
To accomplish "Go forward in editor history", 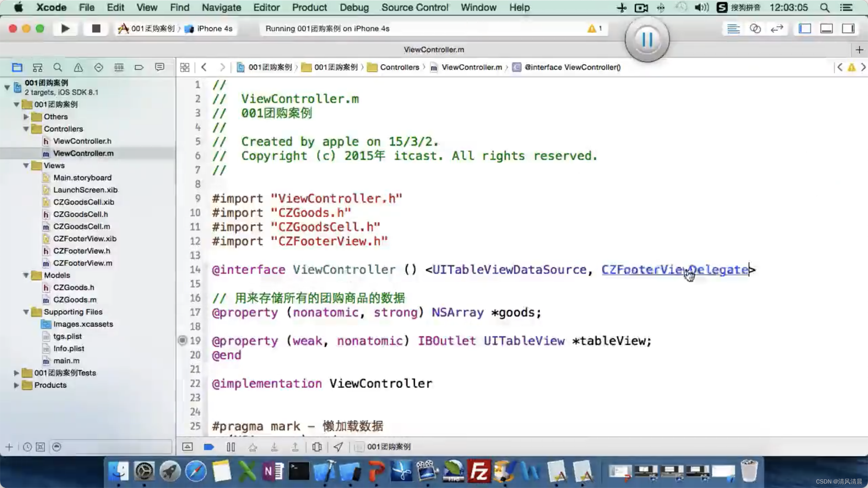I will [x=222, y=67].
